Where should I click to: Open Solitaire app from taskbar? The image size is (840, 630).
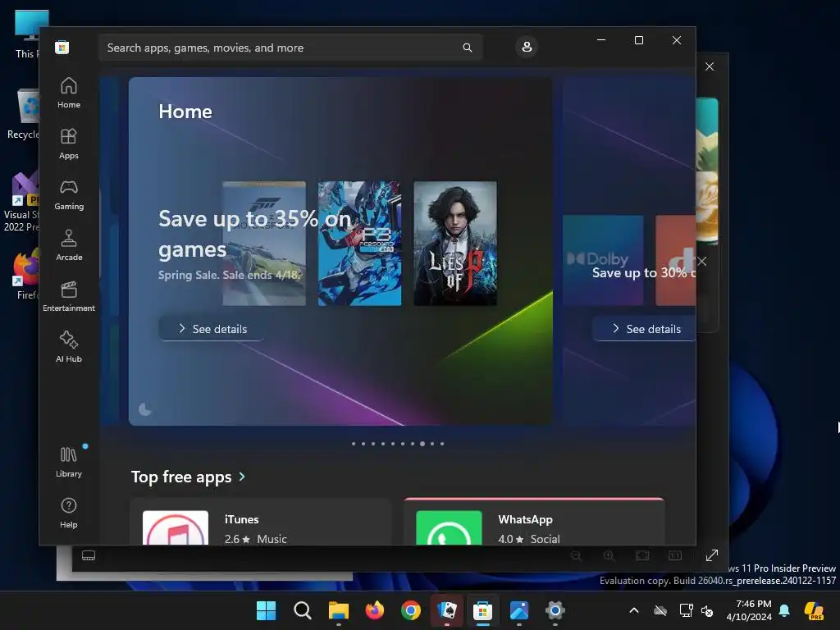coord(447,610)
